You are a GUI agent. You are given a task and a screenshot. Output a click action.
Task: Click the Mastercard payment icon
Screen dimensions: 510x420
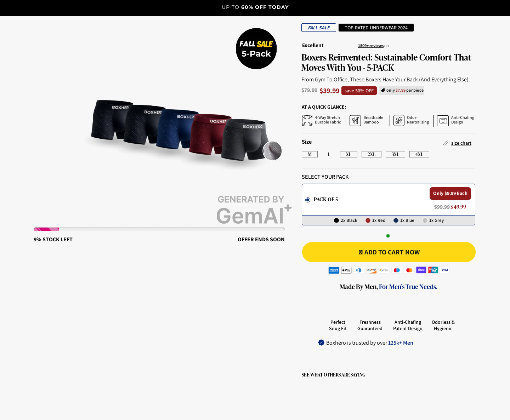tap(409, 270)
